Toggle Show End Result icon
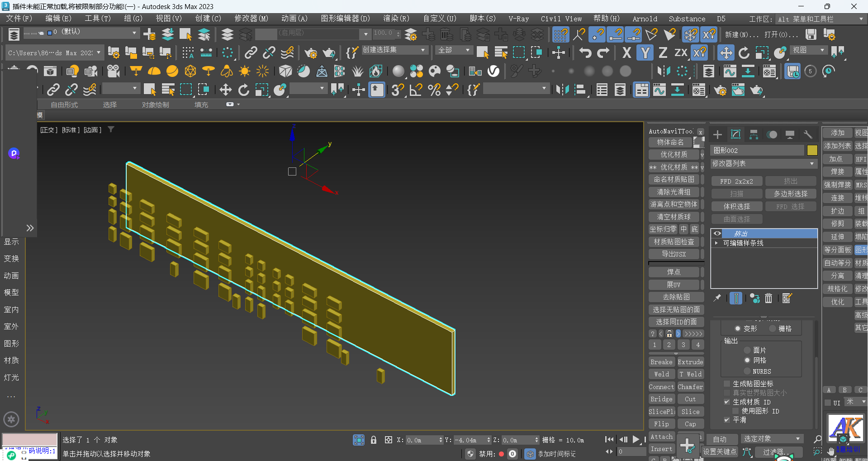 [x=736, y=298]
